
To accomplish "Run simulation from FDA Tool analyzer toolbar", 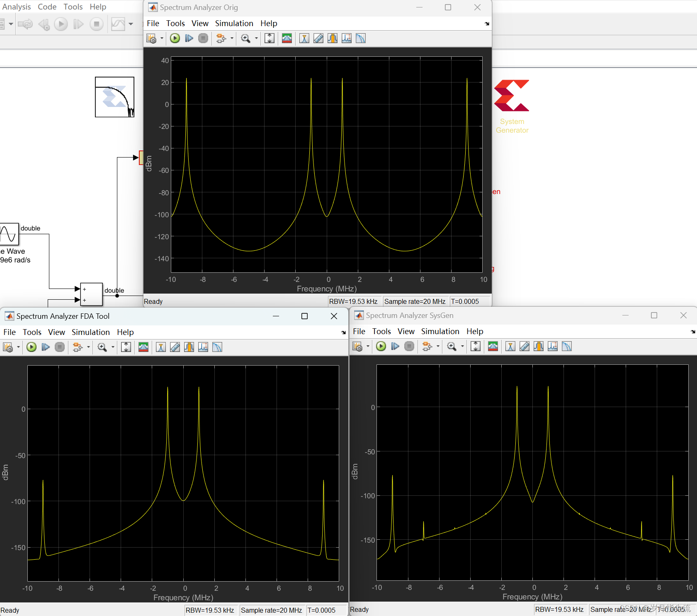I will point(32,347).
